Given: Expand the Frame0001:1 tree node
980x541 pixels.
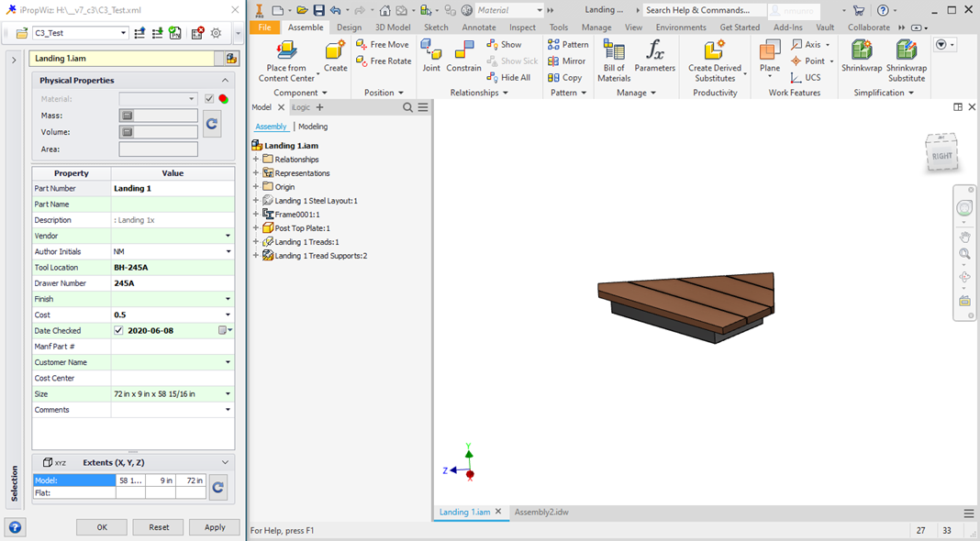Looking at the screenshot, I should (x=256, y=215).
